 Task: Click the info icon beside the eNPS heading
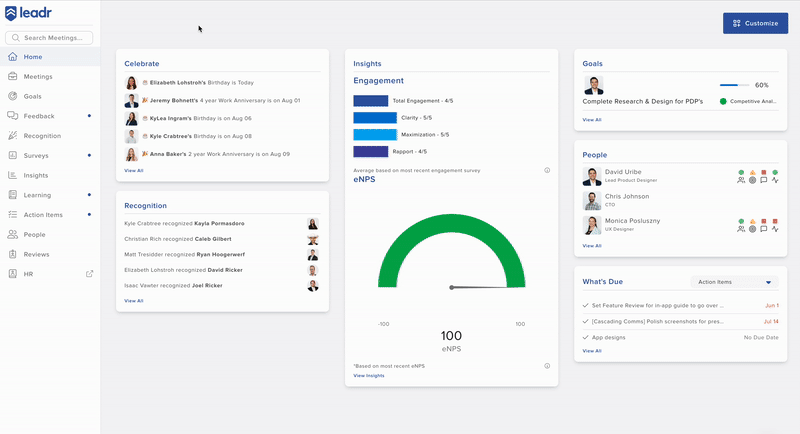[x=547, y=170]
